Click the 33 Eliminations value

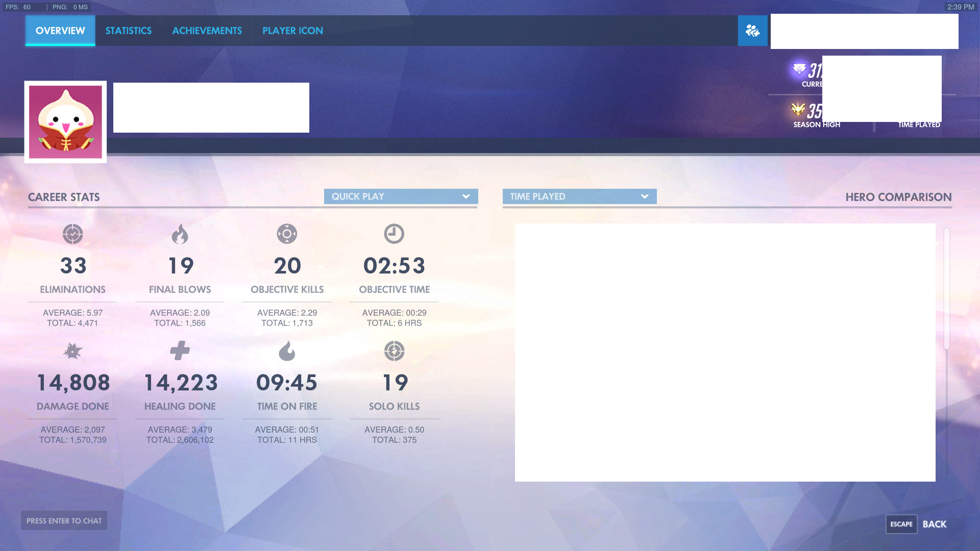[x=73, y=266]
